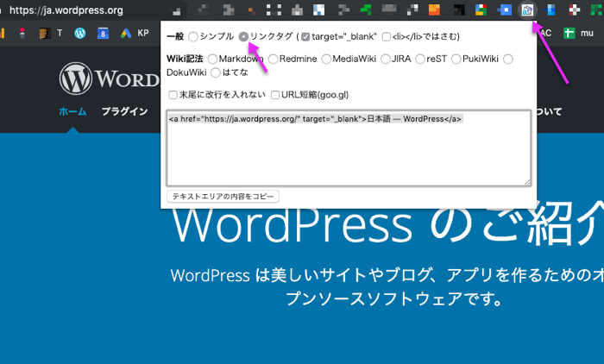Image resolution: width=604 pixels, height=364 pixels.
Task: Open the green mu bookmark
Action: tap(579, 34)
